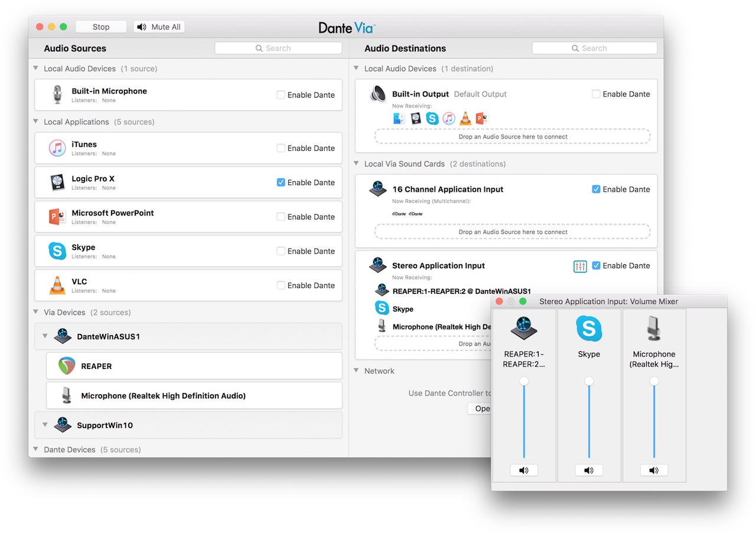Click the Stereo Application Input icon

pyautogui.click(x=378, y=265)
